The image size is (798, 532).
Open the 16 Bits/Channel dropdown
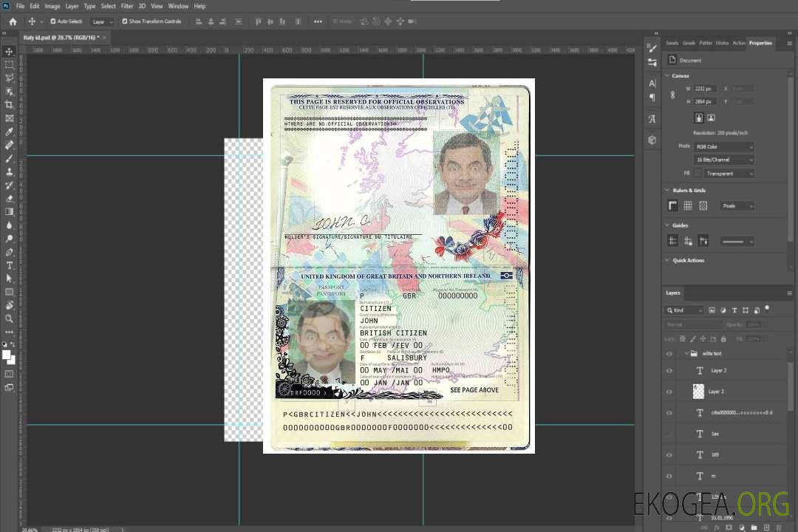coord(724,160)
